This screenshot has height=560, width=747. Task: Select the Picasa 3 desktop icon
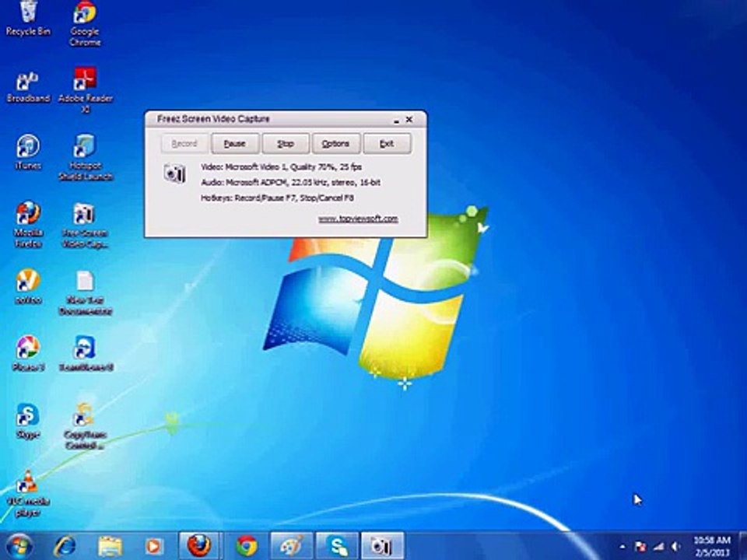pyautogui.click(x=28, y=353)
